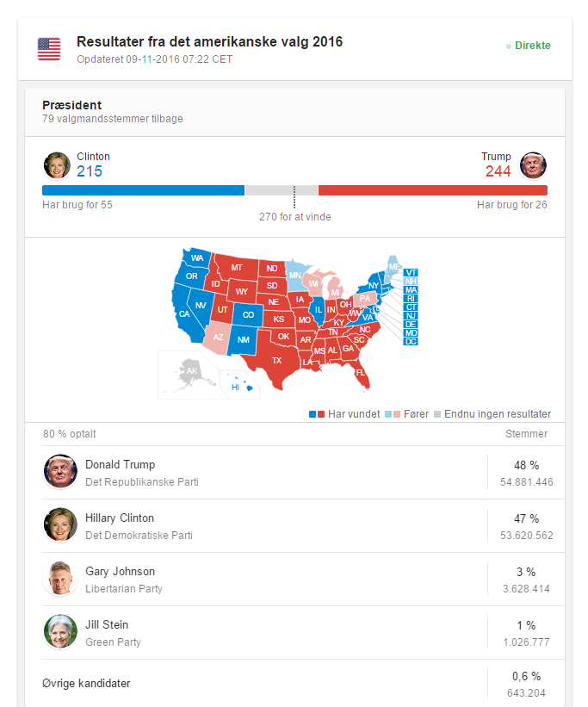Click the red Trump electoral vote bar
This screenshot has width=588, height=707.
(x=433, y=190)
